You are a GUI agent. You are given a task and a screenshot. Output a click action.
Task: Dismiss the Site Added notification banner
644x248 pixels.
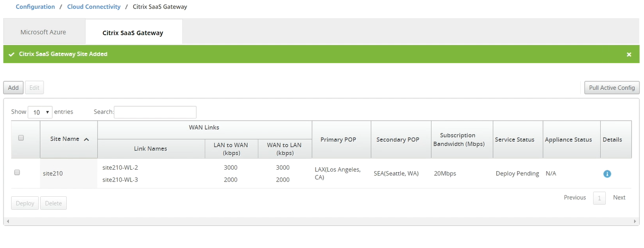pyautogui.click(x=629, y=54)
